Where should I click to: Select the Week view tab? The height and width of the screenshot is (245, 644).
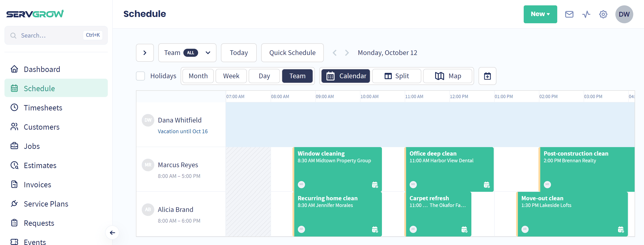pyautogui.click(x=231, y=76)
